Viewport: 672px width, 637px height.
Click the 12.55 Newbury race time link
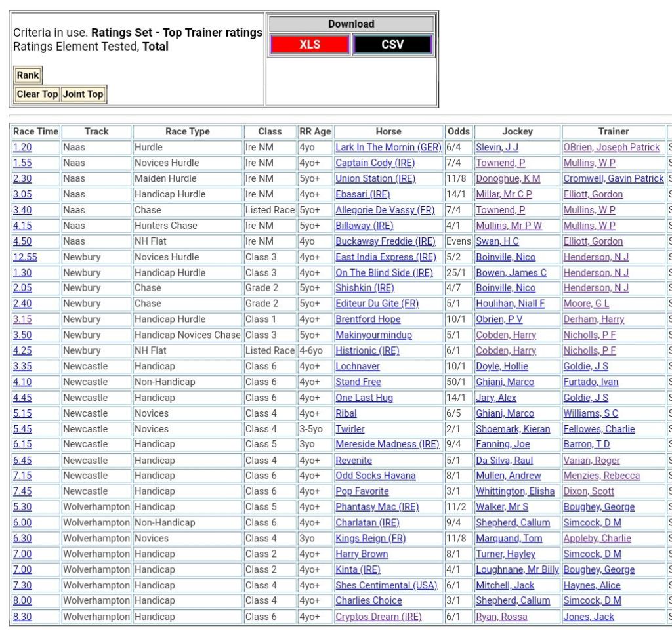25,257
